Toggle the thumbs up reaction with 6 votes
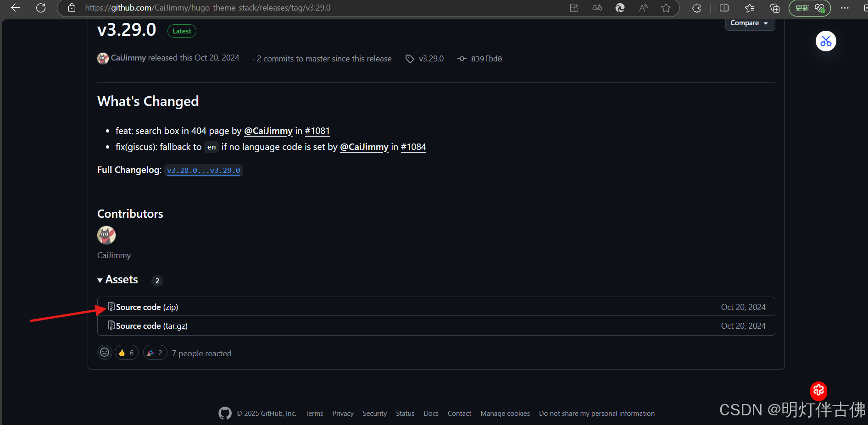 coord(127,353)
